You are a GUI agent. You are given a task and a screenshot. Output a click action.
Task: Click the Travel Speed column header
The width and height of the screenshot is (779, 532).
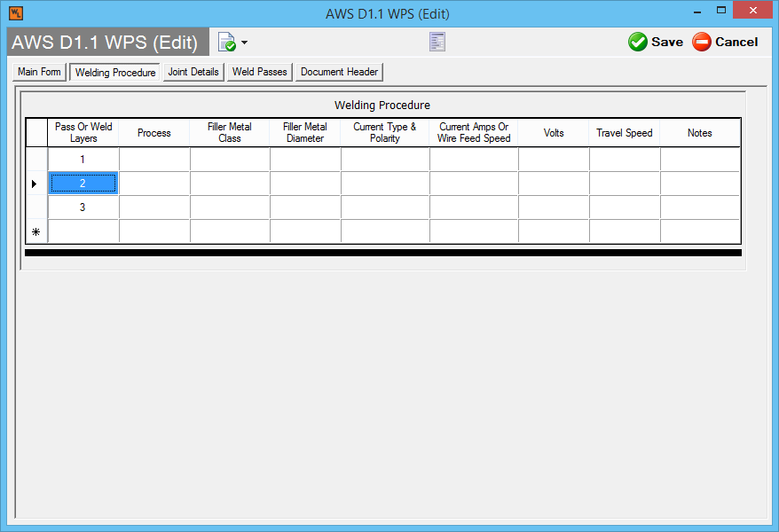[625, 132]
